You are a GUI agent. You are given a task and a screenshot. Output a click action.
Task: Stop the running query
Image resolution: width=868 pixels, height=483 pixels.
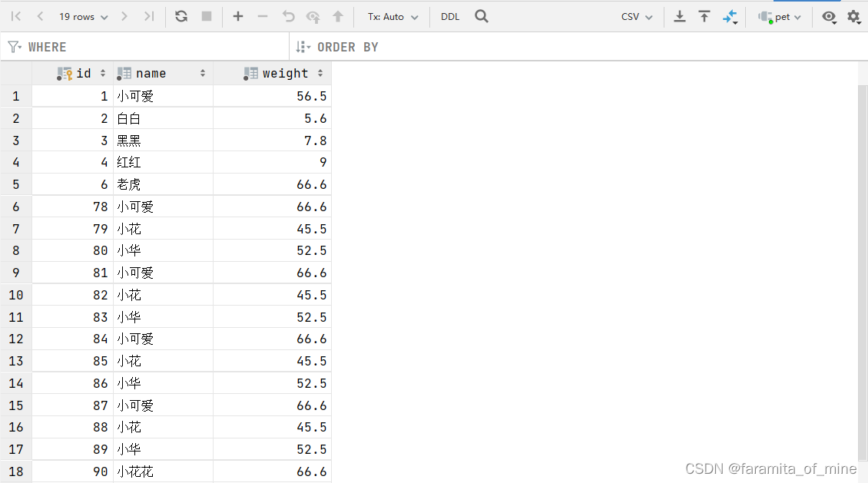click(x=207, y=17)
